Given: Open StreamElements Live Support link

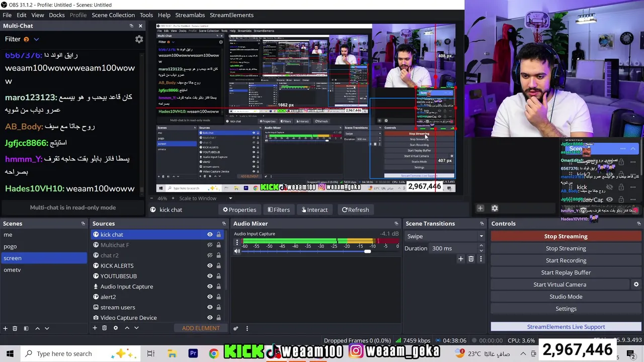Looking at the screenshot, I should (x=566, y=327).
